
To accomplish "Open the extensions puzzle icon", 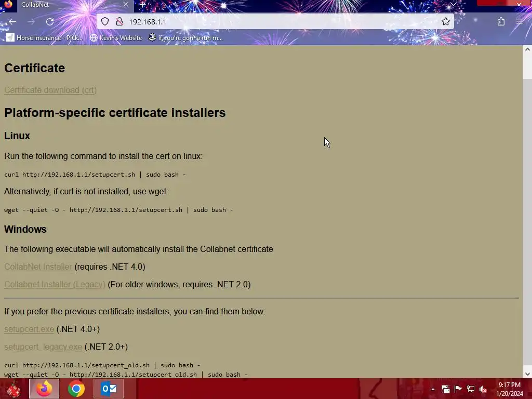I will point(501,22).
